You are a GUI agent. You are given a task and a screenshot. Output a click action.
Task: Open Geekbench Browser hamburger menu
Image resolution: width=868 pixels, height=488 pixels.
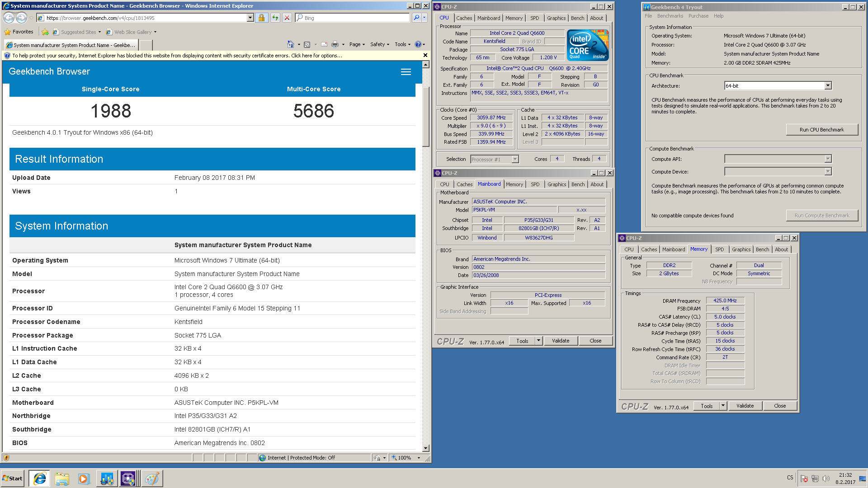(406, 72)
